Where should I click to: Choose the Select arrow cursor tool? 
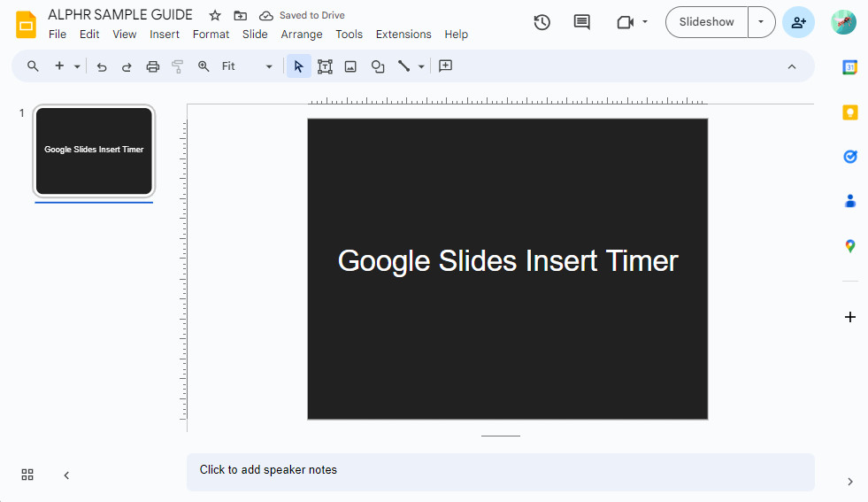298,66
